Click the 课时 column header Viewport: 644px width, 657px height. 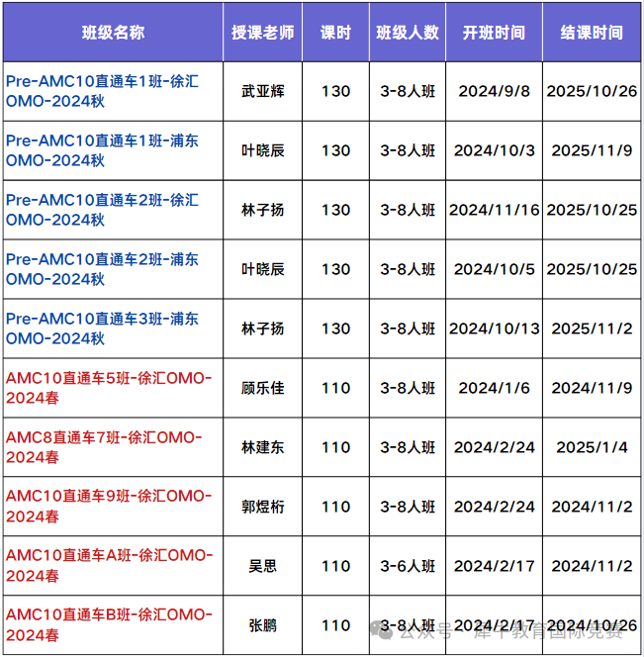click(x=335, y=33)
